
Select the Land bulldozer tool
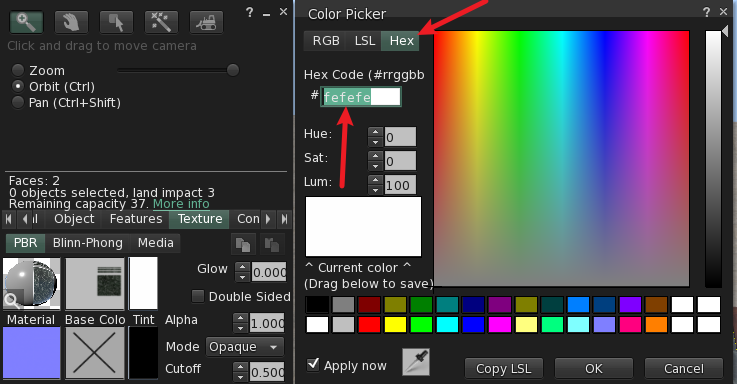coord(206,22)
